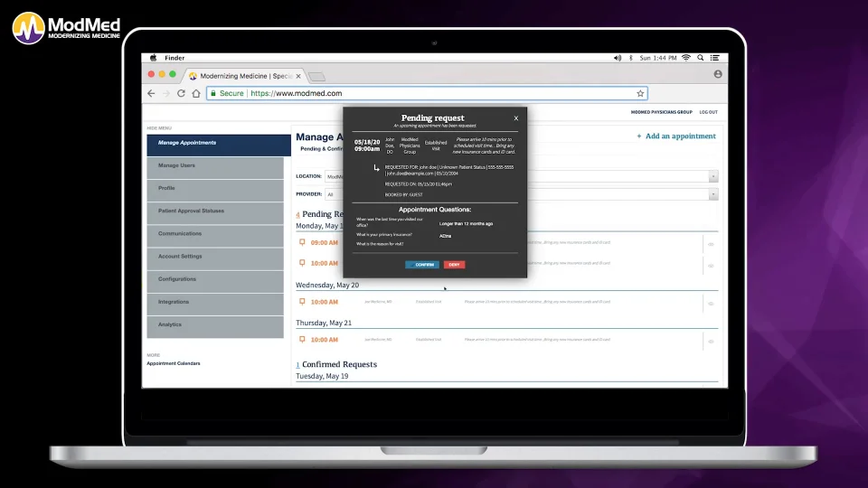View details of Wednesday May 20 request
Viewport: 868px width, 488px height.
(711, 304)
